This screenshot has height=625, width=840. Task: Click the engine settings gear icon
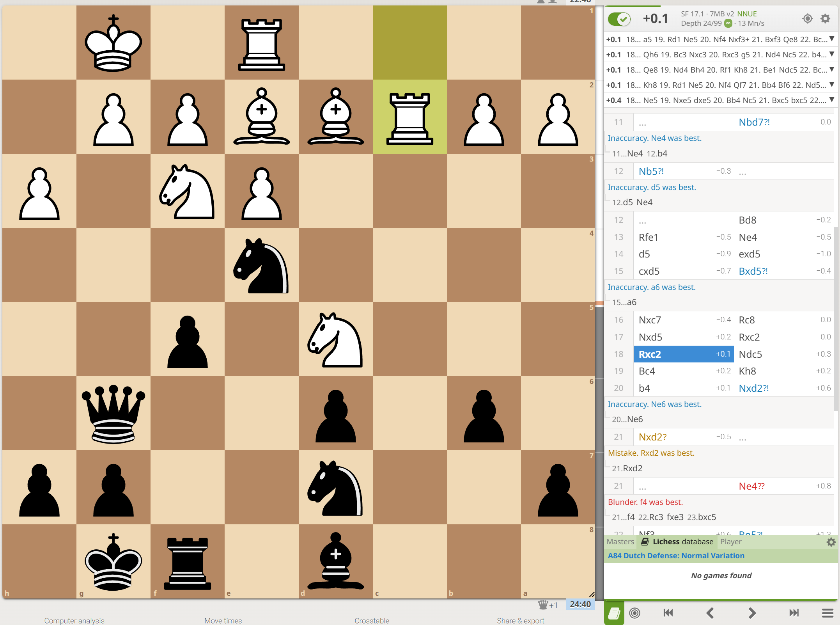pyautogui.click(x=825, y=18)
